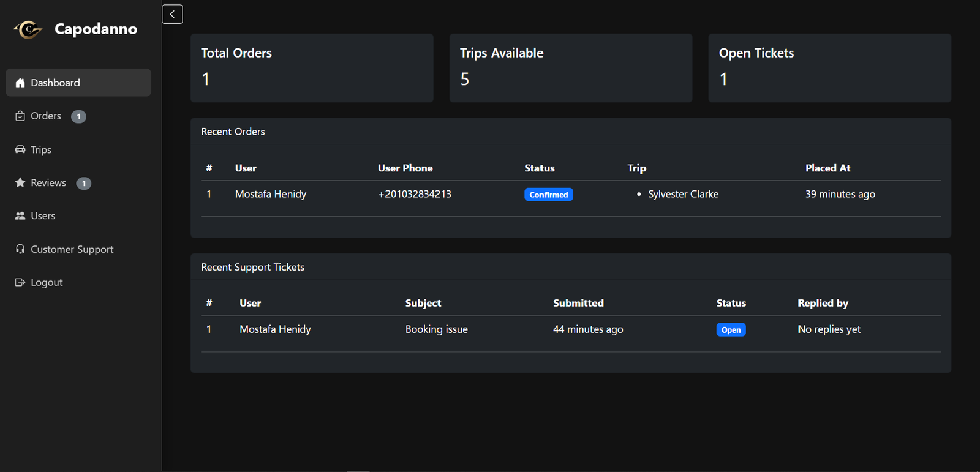This screenshot has height=472, width=980.
Task: Click the Capodanno logo icon
Action: click(x=28, y=29)
